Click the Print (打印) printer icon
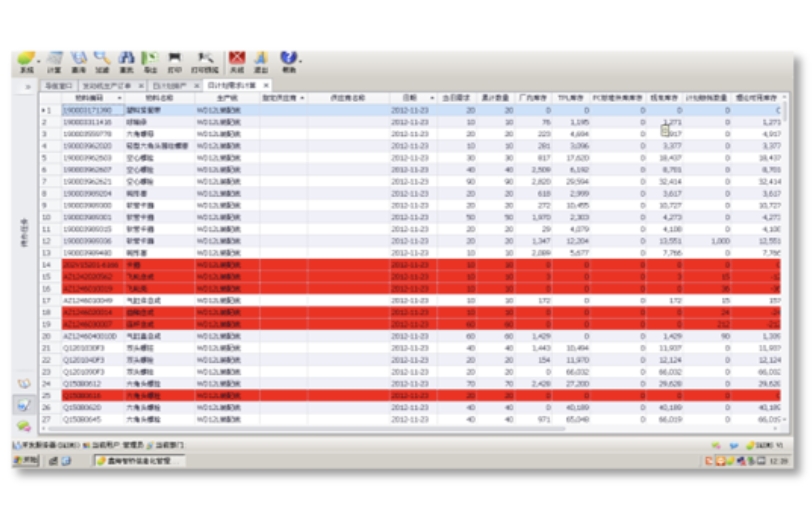812x532 pixels. tap(174, 58)
